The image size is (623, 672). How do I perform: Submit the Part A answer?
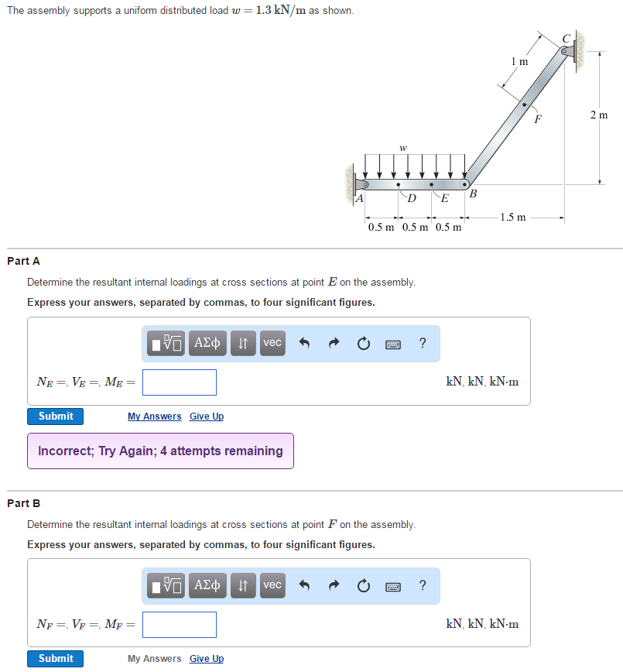point(55,416)
